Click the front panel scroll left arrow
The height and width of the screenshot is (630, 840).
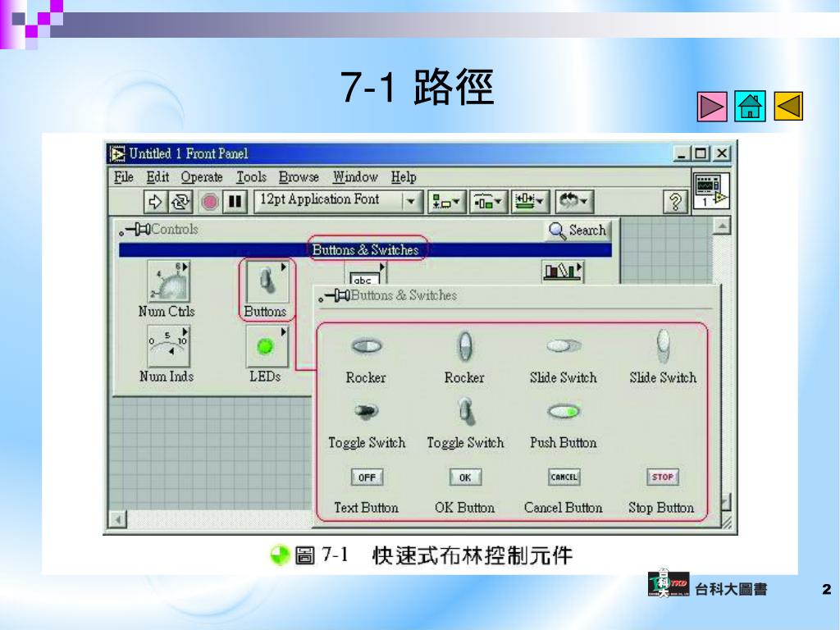(118, 519)
